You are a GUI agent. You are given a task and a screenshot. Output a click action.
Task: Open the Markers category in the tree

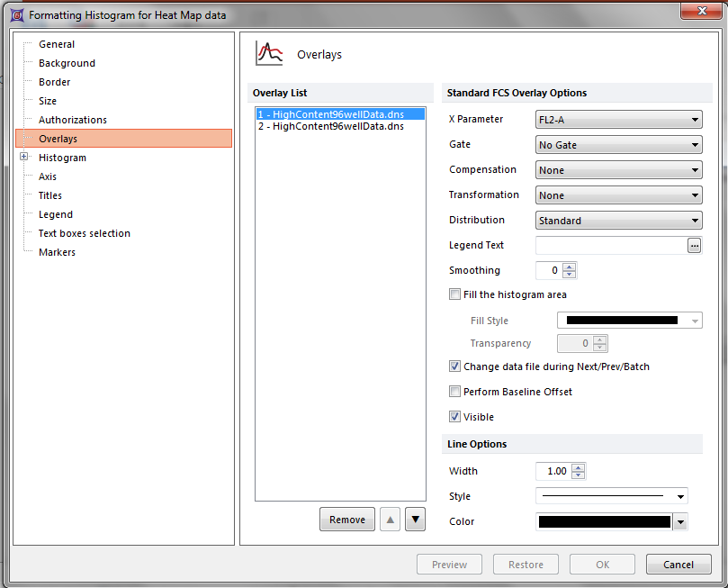coord(57,252)
